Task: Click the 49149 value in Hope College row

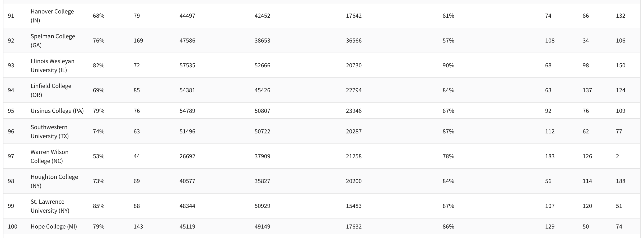Action: pyautogui.click(x=262, y=227)
